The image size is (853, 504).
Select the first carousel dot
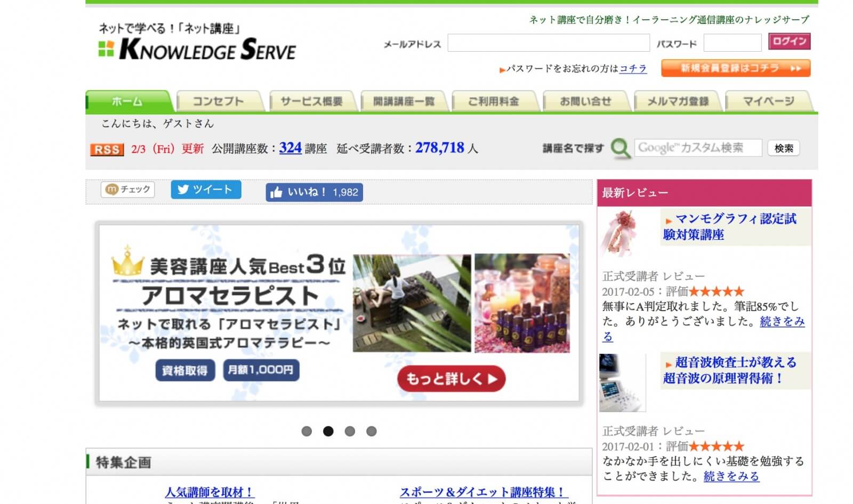(x=307, y=431)
